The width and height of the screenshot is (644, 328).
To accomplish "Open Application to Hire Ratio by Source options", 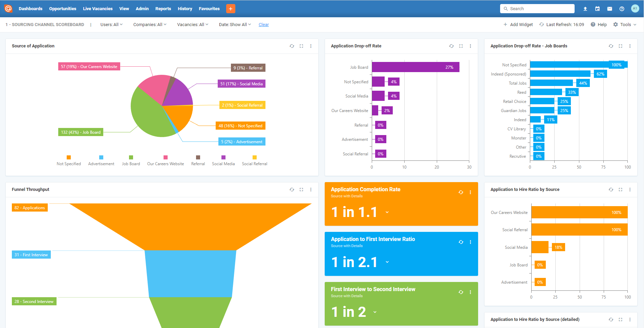I will (630, 190).
